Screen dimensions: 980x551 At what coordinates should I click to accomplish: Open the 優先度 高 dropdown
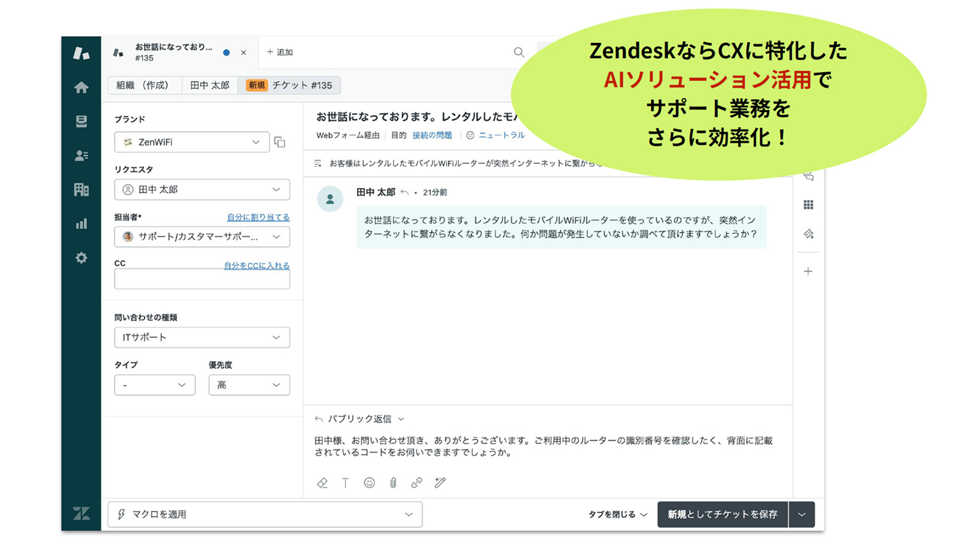tap(249, 385)
